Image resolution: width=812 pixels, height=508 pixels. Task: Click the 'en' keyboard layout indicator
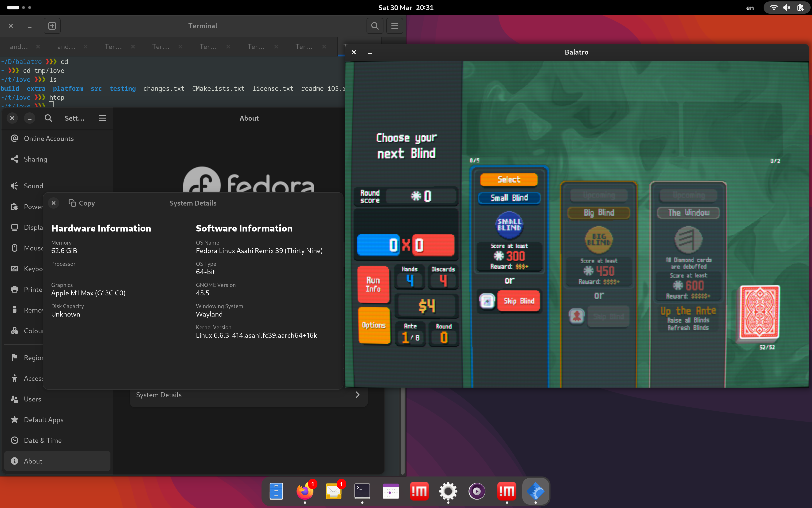pyautogui.click(x=750, y=7)
